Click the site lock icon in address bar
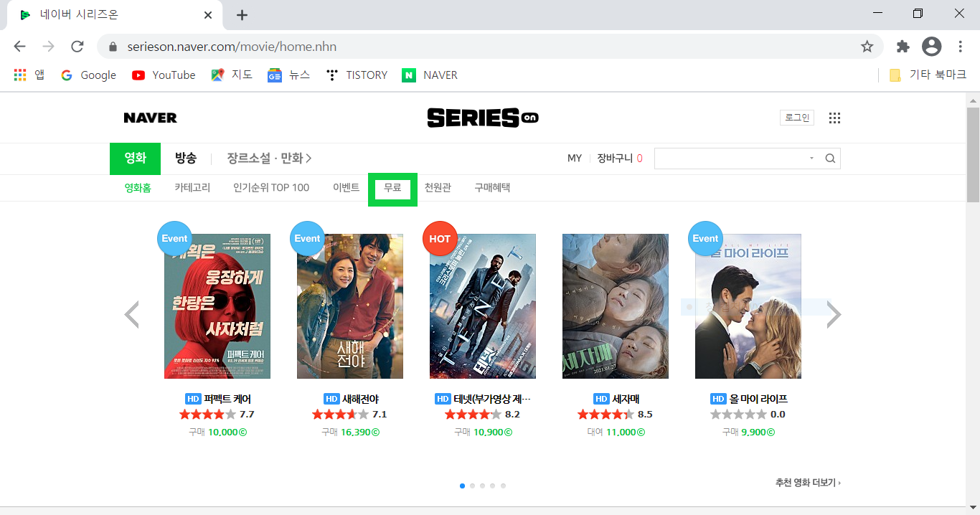Viewport: 980px width, 515px height. [113, 47]
